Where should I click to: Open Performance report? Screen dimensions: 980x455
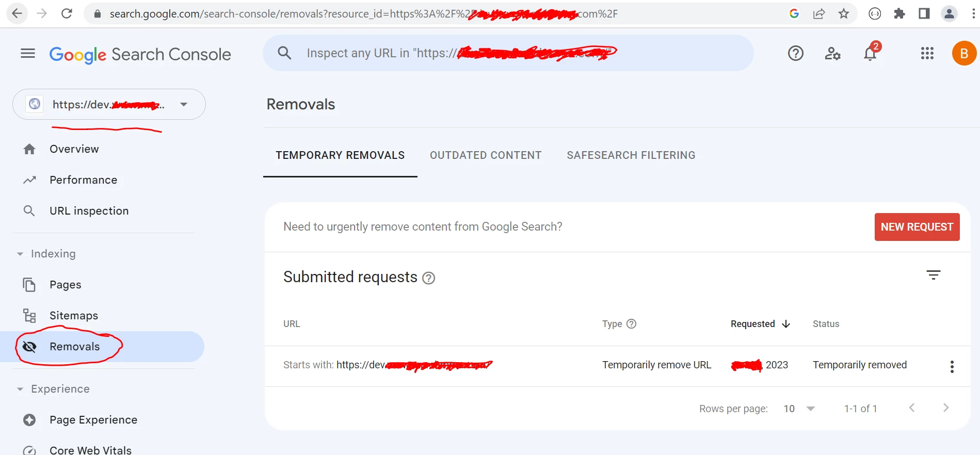[83, 180]
